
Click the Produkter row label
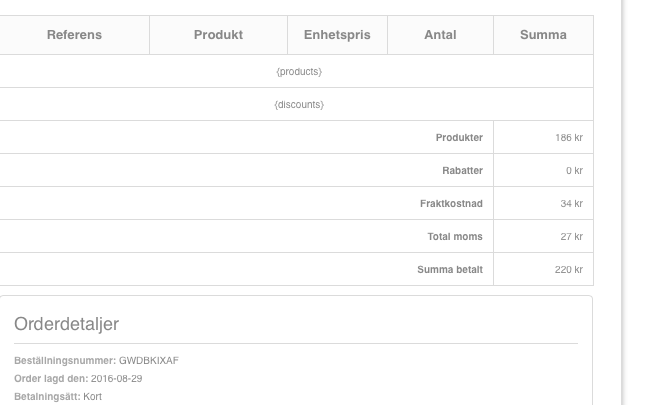click(459, 138)
